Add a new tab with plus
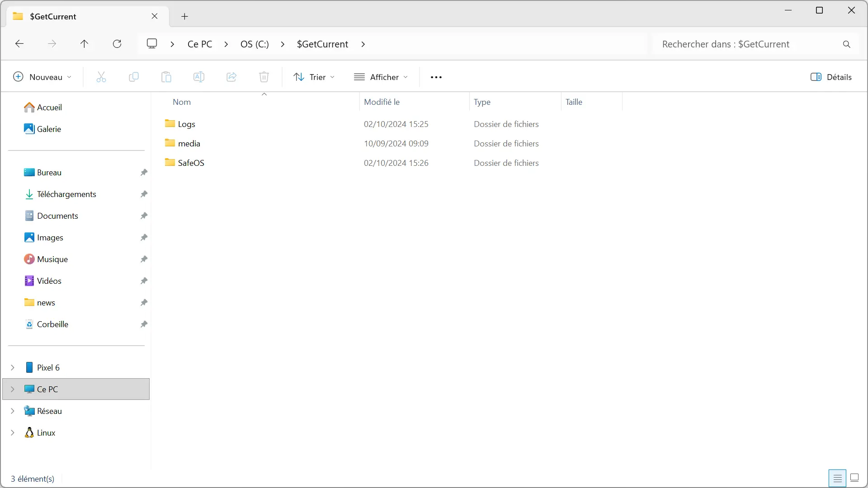This screenshot has width=868, height=488. point(184,17)
